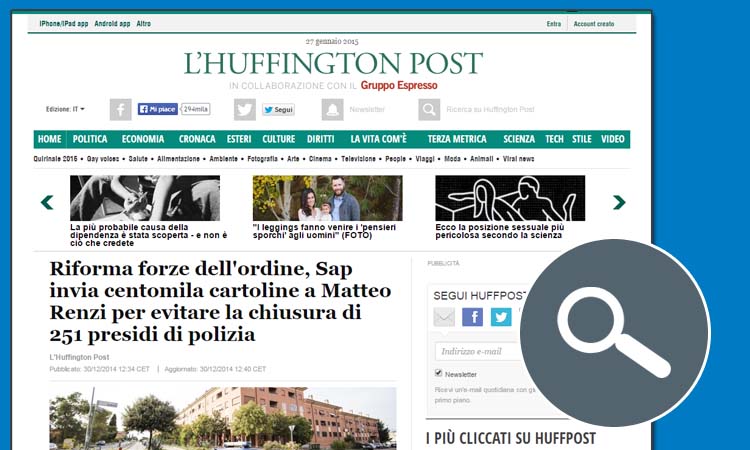Click the Newsletter bell icon
This screenshot has width=750, height=450.
[x=332, y=110]
